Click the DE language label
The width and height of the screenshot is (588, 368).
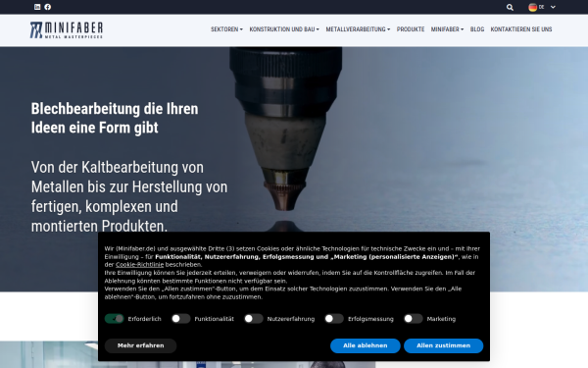[542, 7]
